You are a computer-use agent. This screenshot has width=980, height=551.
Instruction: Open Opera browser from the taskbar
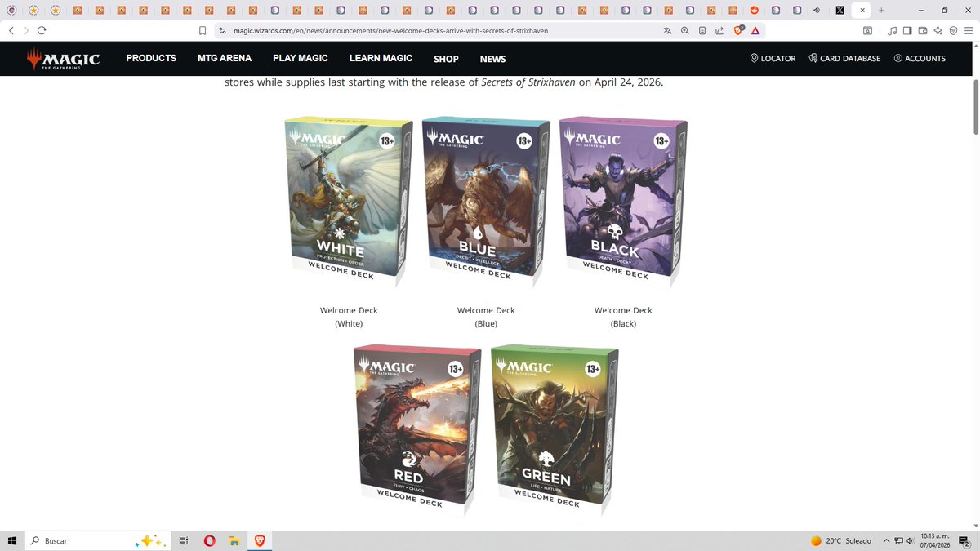(x=210, y=540)
